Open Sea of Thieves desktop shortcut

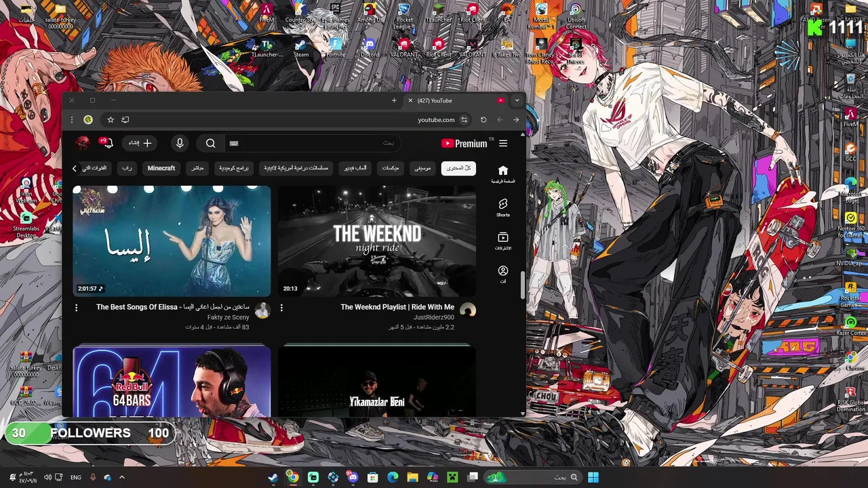[x=576, y=51]
